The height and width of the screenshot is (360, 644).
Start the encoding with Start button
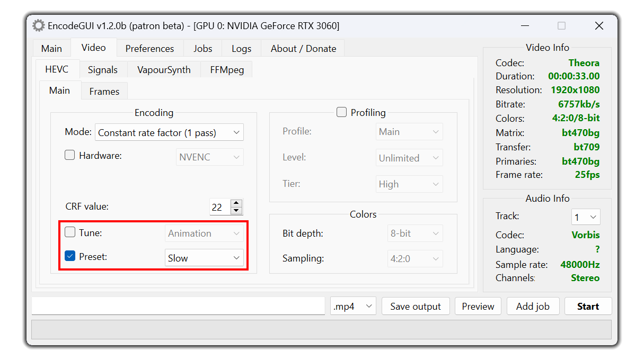588,306
